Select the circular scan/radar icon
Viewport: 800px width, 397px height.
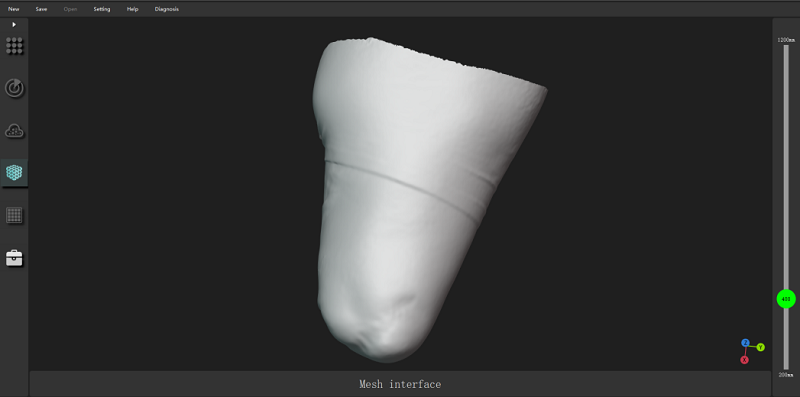coord(14,88)
